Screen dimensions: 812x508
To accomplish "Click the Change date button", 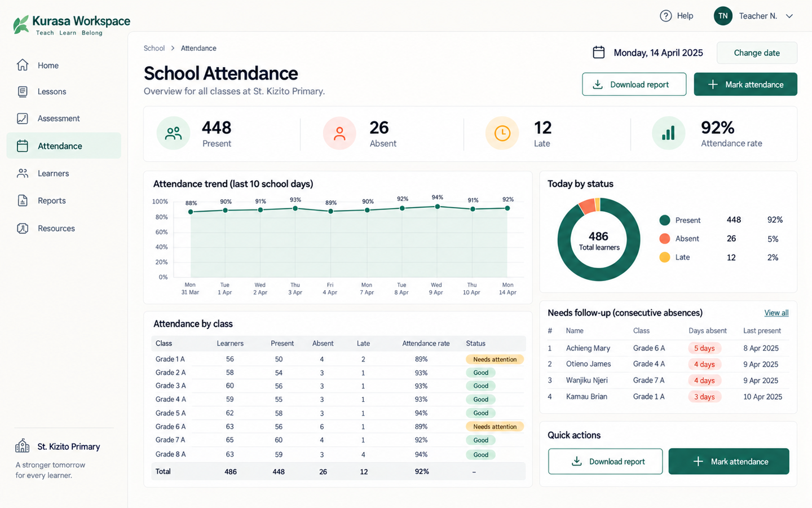I will pos(757,52).
